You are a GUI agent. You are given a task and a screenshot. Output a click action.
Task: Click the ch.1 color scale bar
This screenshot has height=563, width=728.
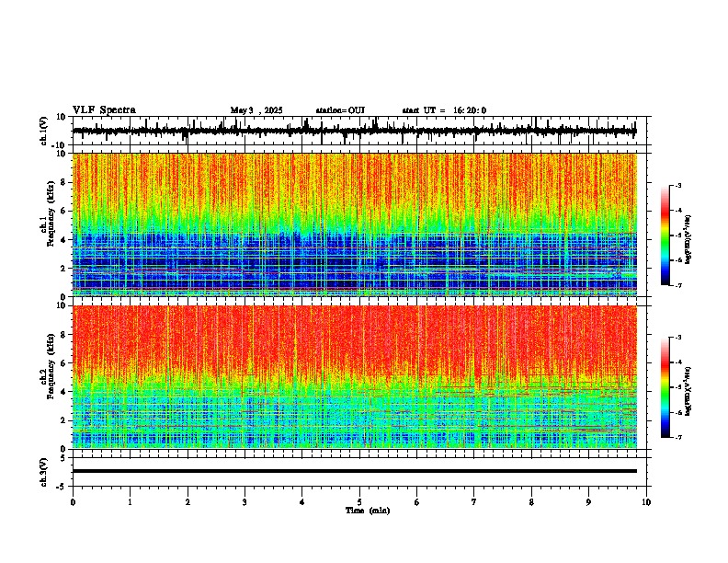tap(665, 236)
